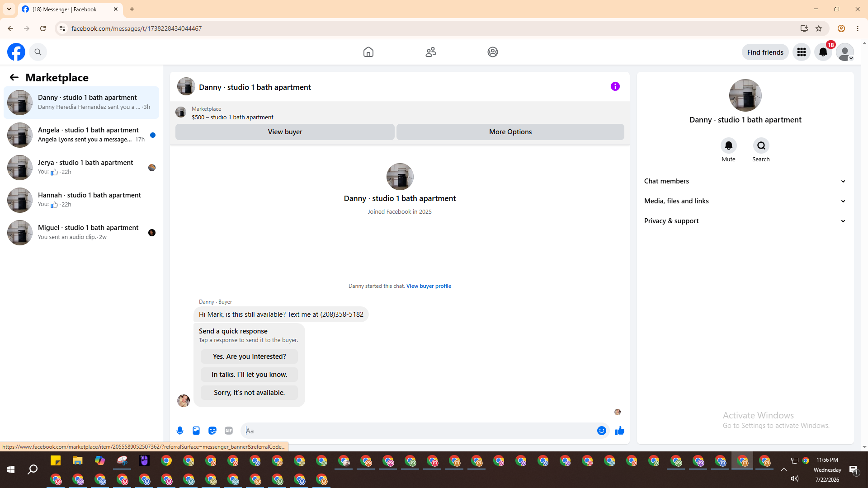Open the Facebook apps grid menu
The width and height of the screenshot is (868, 488).
click(802, 52)
